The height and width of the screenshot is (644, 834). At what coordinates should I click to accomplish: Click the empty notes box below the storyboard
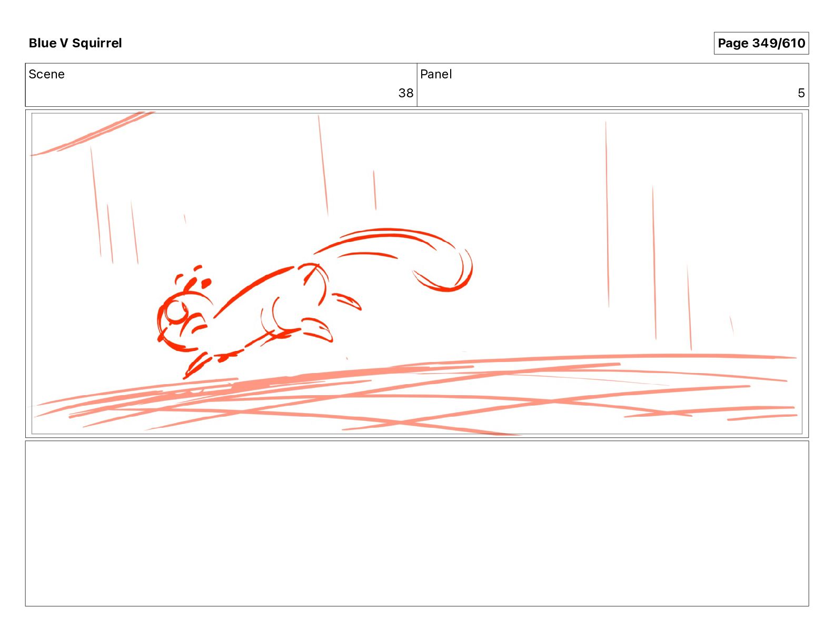pos(417,524)
